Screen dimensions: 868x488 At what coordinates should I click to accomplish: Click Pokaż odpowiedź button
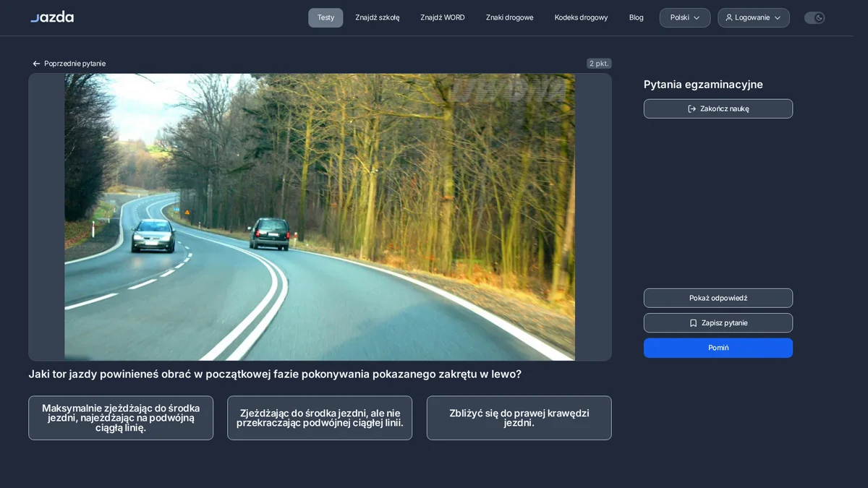[x=718, y=298]
